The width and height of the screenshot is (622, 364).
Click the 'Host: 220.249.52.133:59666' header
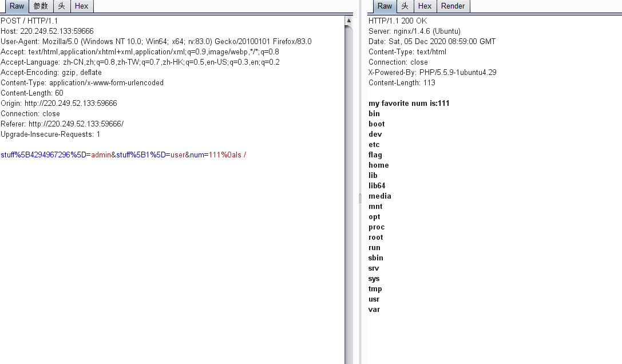click(x=47, y=31)
